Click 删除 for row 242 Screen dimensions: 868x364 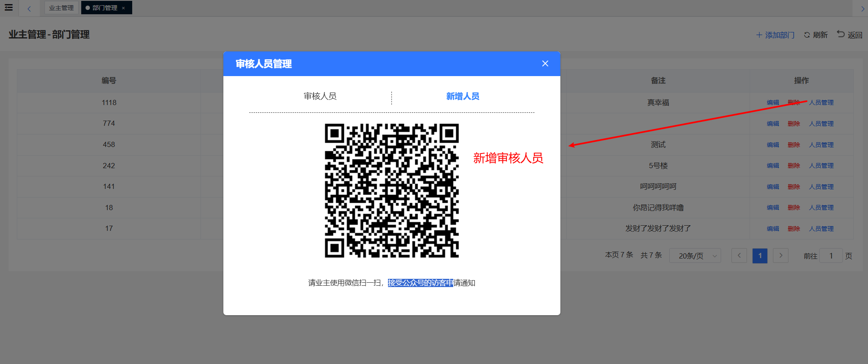(x=794, y=166)
